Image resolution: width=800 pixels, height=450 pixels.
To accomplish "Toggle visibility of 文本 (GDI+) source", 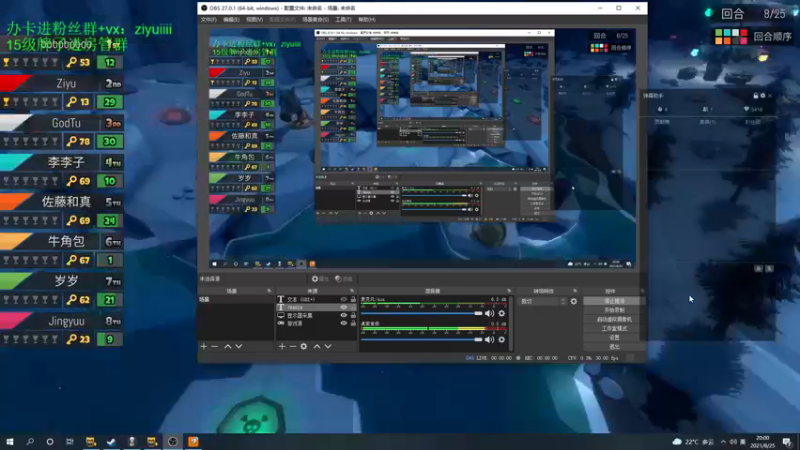I will pos(343,299).
